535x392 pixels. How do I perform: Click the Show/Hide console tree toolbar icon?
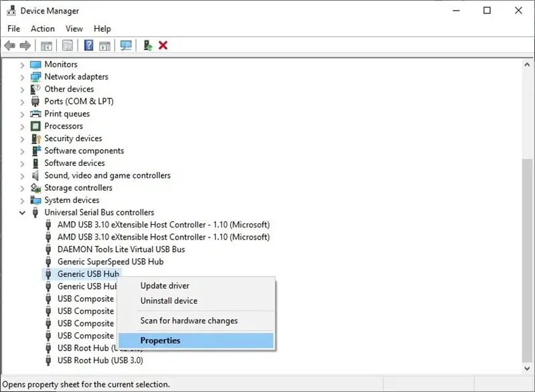tap(46, 45)
